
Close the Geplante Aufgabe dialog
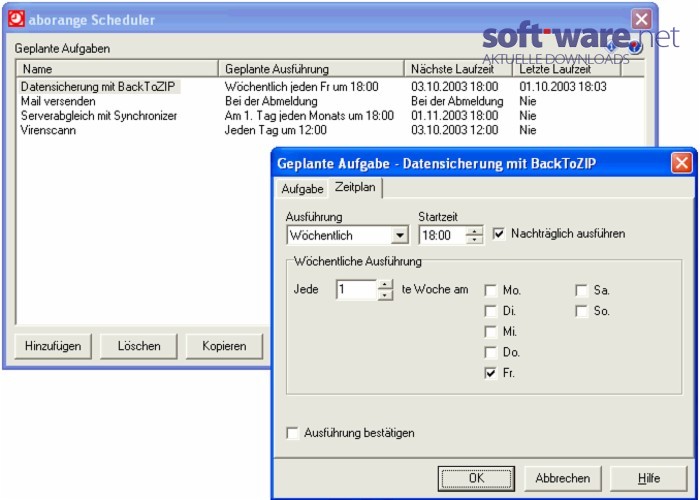coord(681,163)
